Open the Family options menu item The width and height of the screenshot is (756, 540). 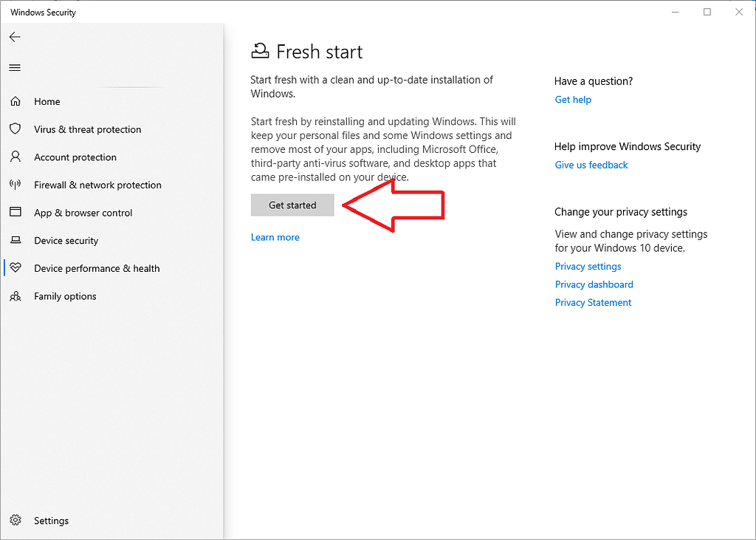tap(65, 296)
